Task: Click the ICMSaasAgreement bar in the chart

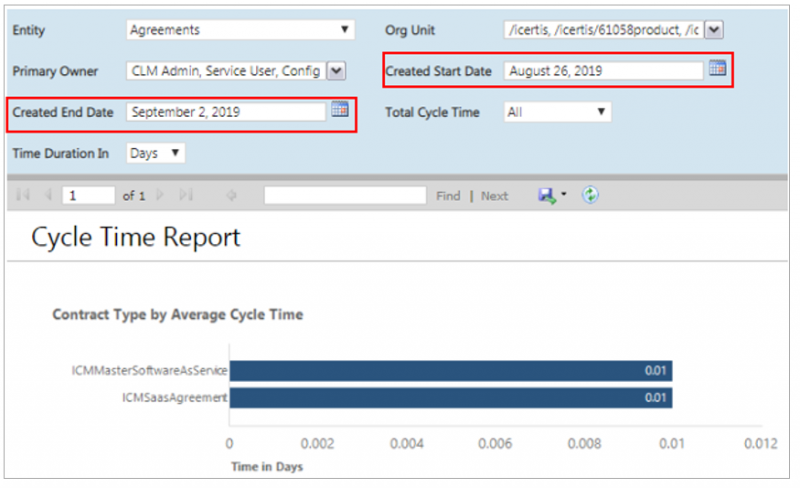Action: 450,398
